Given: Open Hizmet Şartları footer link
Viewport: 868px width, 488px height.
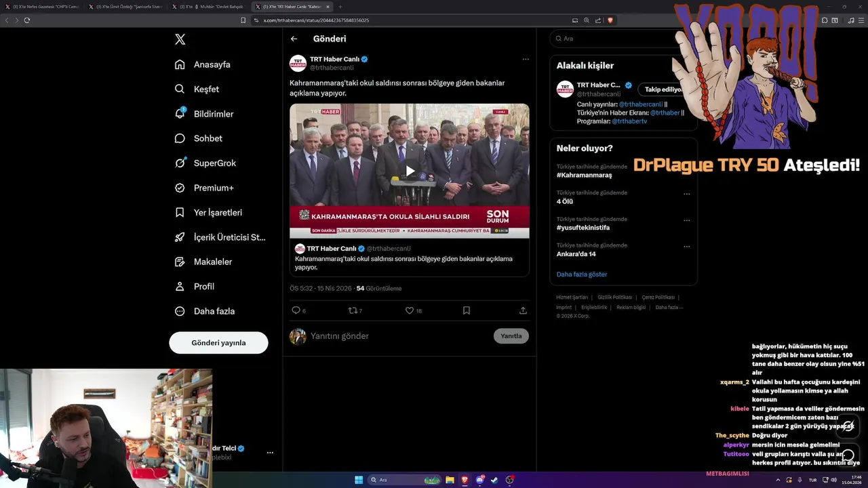Looking at the screenshot, I should pos(572,298).
